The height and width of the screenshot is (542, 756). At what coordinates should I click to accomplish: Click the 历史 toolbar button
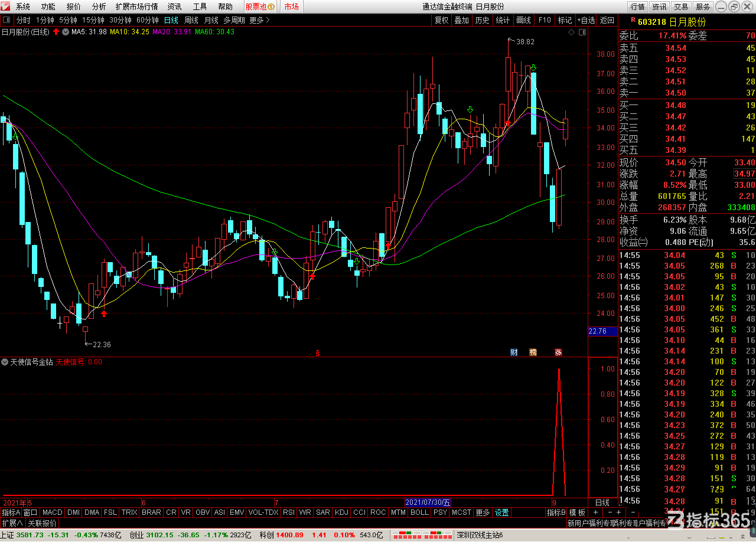tap(482, 20)
